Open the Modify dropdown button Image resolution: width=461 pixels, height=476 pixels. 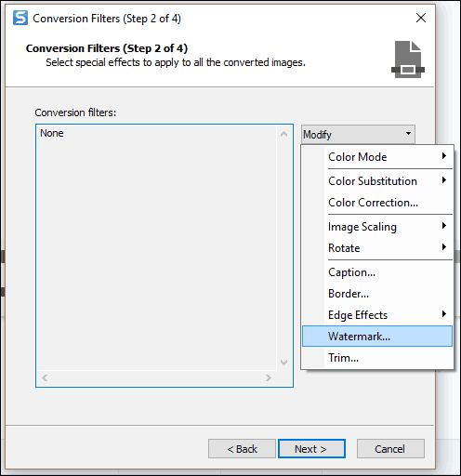coord(358,134)
